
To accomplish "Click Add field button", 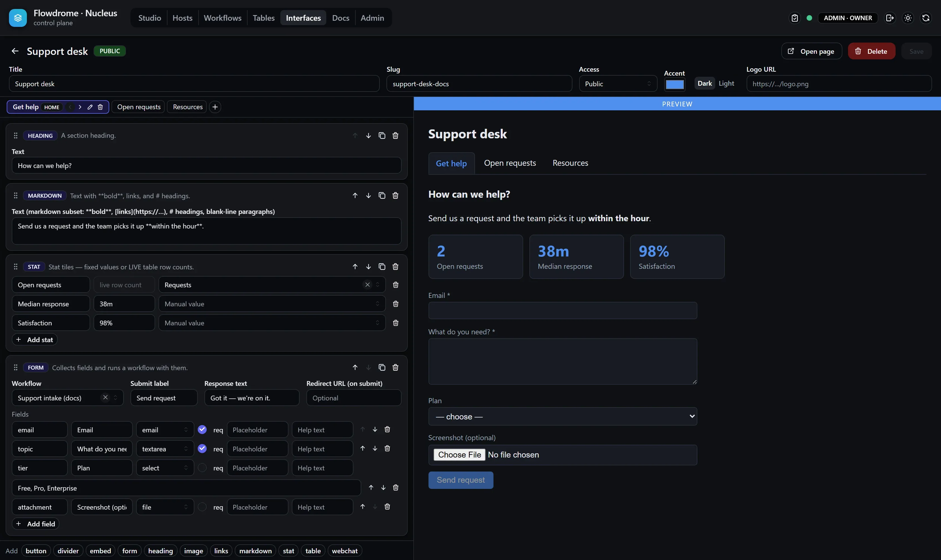I will pos(36,524).
